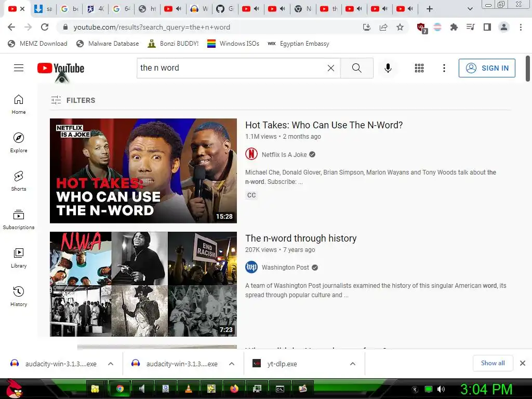This screenshot has width=532, height=399.
Task: Go to YouTube home via logo
Action: coord(61,68)
